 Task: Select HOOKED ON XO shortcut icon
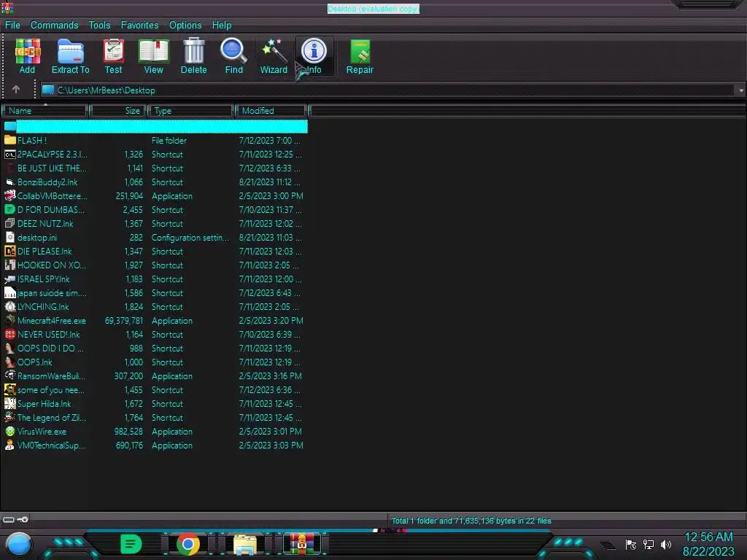[10, 265]
